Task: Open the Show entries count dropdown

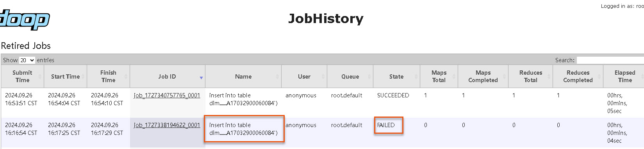Action: pyautogui.click(x=27, y=60)
